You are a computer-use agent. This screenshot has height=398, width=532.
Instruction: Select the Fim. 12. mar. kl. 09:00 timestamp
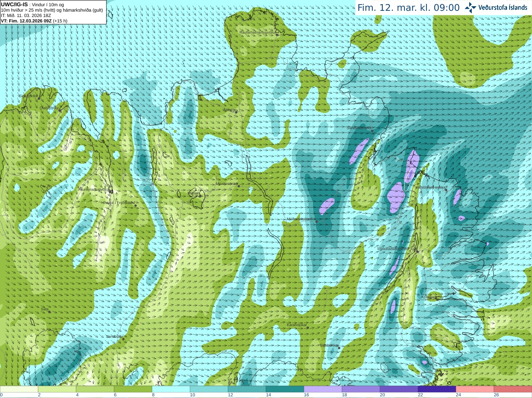[409, 7]
